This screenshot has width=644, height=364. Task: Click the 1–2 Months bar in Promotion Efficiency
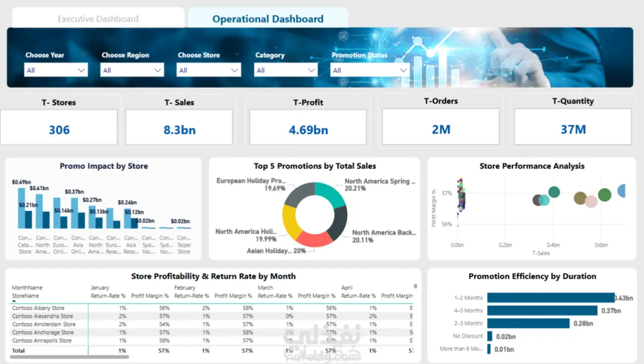551,298
